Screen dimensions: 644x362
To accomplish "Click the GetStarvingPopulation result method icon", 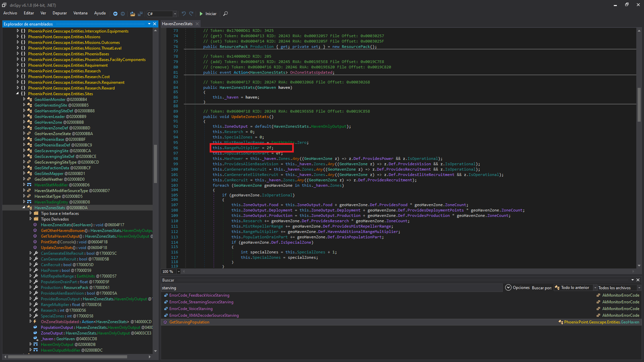I will coord(165,322).
